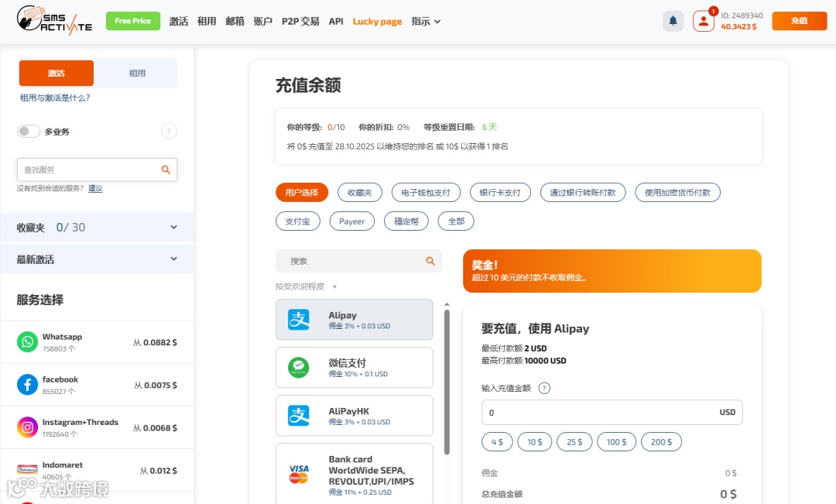
Task: Open the Lucky page link
Action: (x=378, y=22)
